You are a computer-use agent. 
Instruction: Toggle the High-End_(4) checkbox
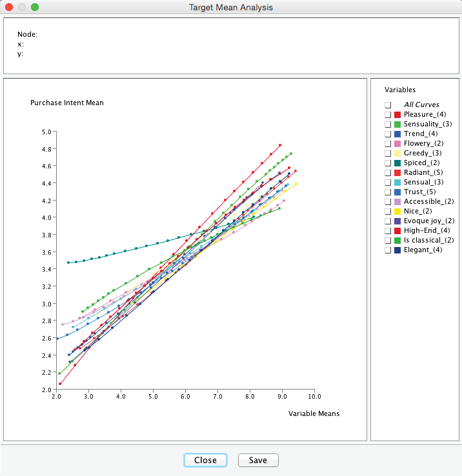[x=388, y=230]
